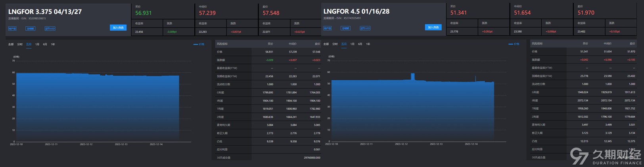644x167 pixels.
Task: Click the +0.098pt change value
Action: click(551, 31)
